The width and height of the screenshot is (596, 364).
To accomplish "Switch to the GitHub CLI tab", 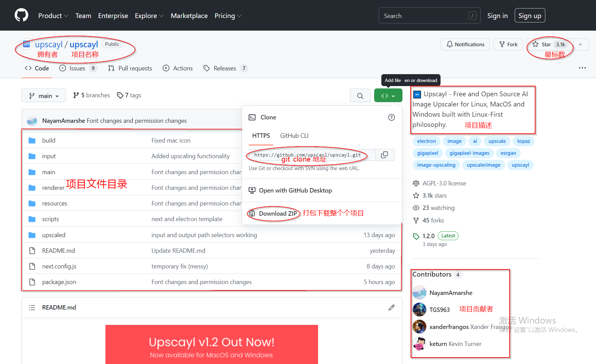I will tap(294, 136).
